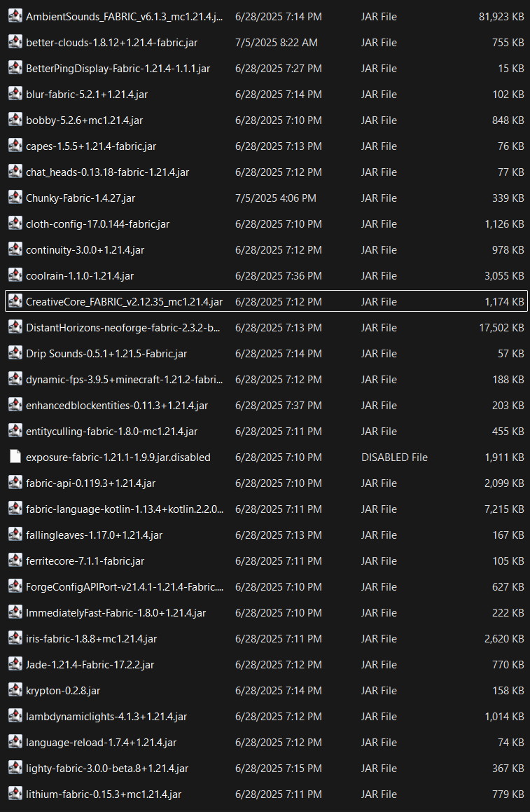Screen dimensions: 530x812
Task: Click the 7,215 KB size cell
Action: (x=504, y=509)
